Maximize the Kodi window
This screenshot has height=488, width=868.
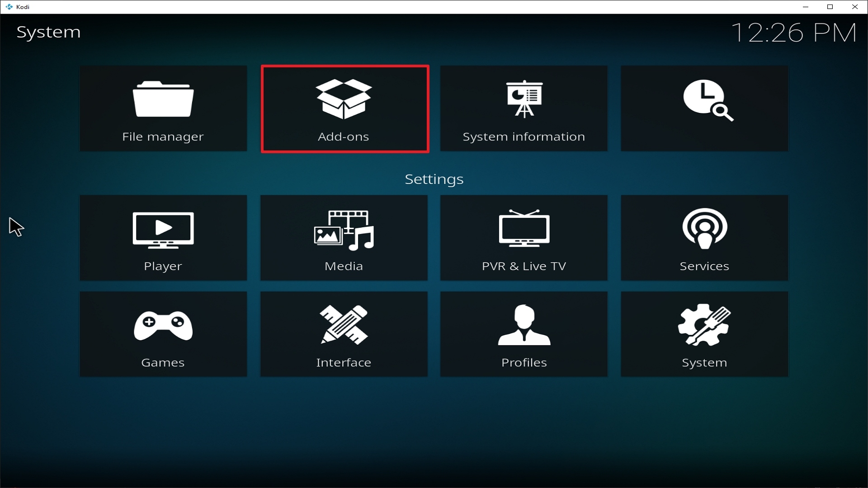point(830,7)
